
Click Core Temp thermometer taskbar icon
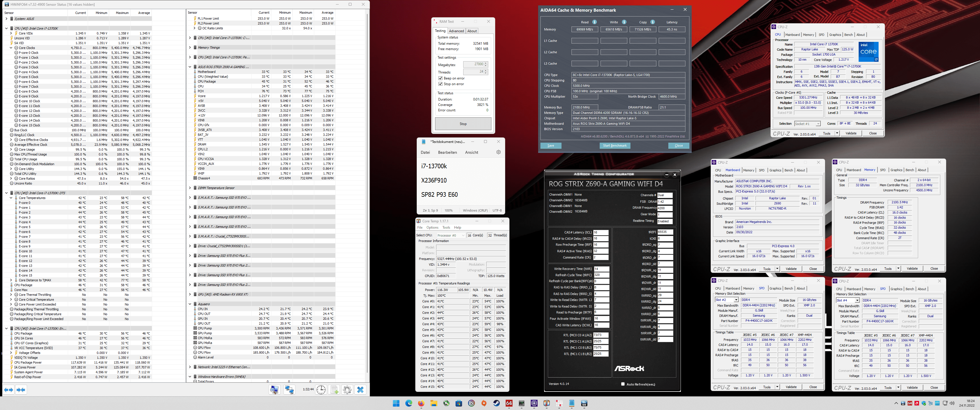pyautogui.click(x=547, y=403)
